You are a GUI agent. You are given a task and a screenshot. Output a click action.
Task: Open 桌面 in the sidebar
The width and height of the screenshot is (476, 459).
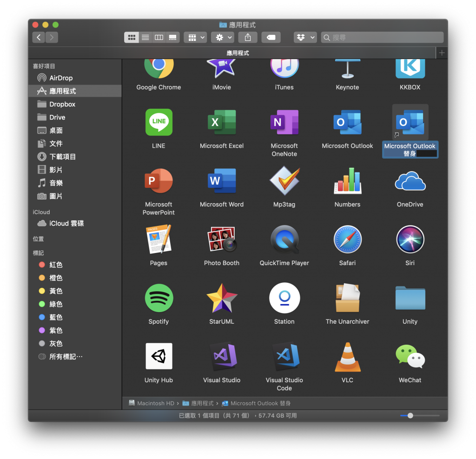75,130
